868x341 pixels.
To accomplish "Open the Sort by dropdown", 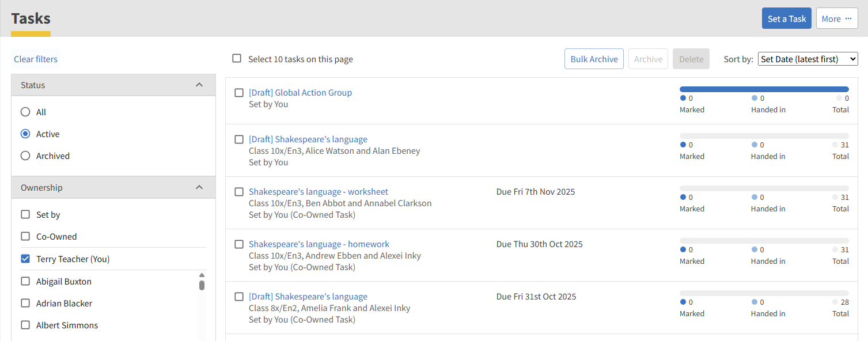I will pos(808,59).
